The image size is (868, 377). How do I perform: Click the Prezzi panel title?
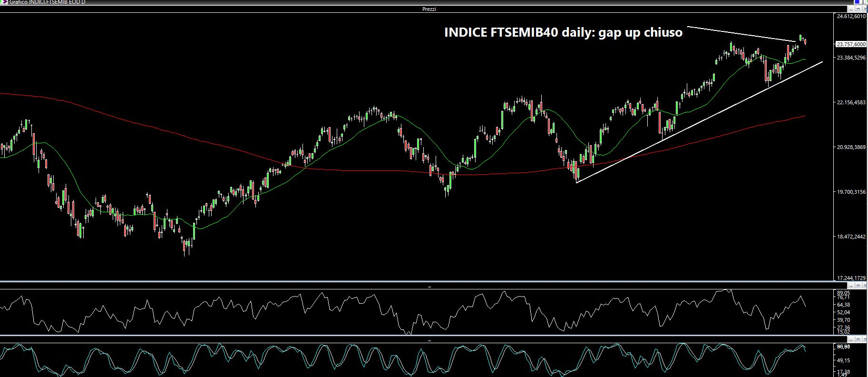[x=429, y=9]
